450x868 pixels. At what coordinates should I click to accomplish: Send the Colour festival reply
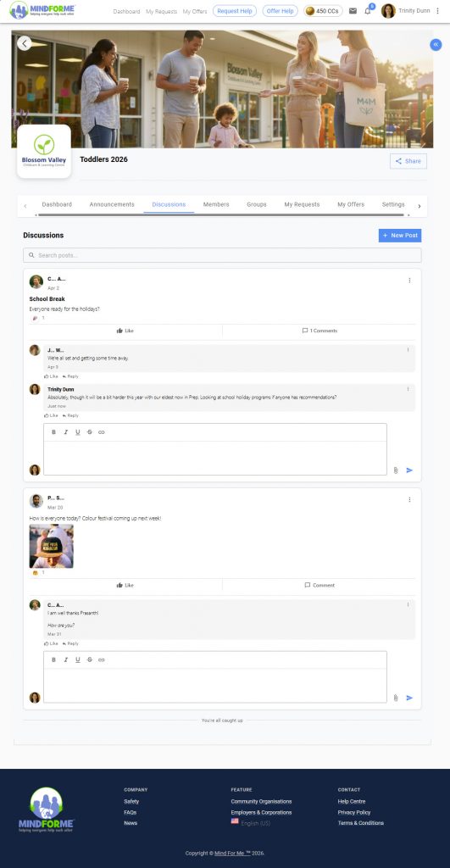click(x=409, y=698)
